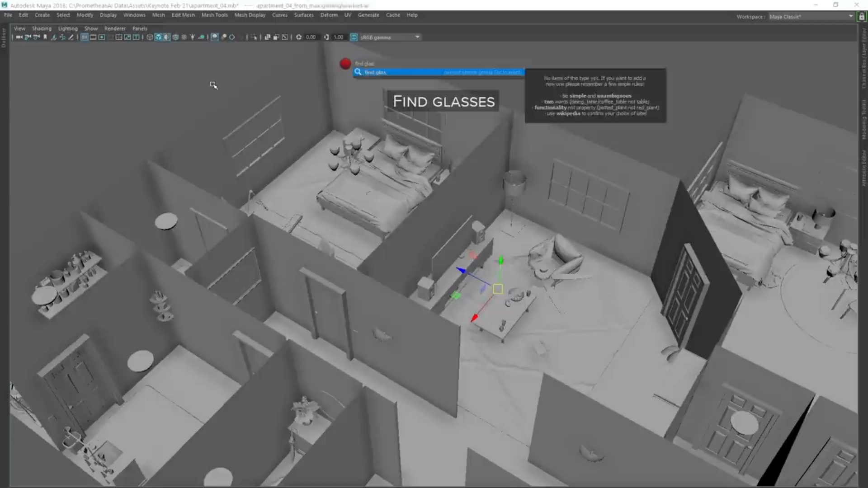Select the Grease Pencil tool icon
Image resolution: width=868 pixels, height=488 pixels.
pos(71,37)
